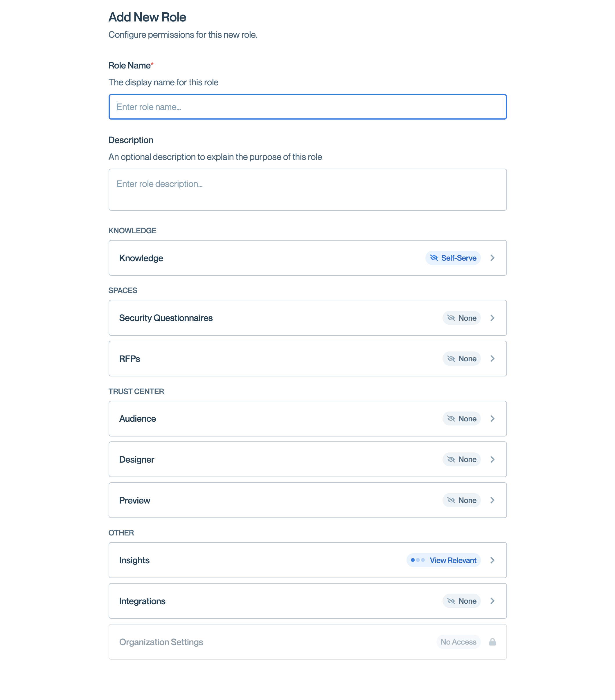The width and height of the screenshot is (615, 700).
Task: Select the Preview permission row label
Action: click(x=135, y=500)
